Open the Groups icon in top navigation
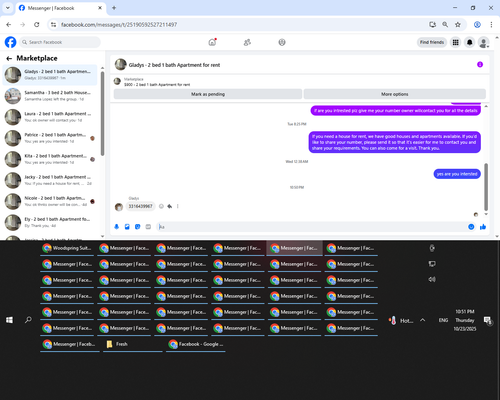Image resolution: width=500 pixels, height=400 pixels. click(x=282, y=42)
